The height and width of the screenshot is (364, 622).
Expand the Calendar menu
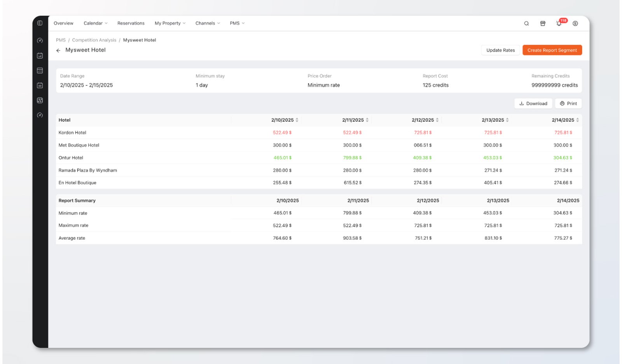click(96, 23)
